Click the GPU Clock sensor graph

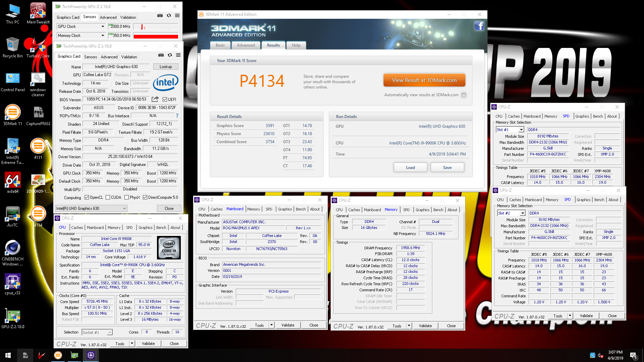[x=156, y=26]
